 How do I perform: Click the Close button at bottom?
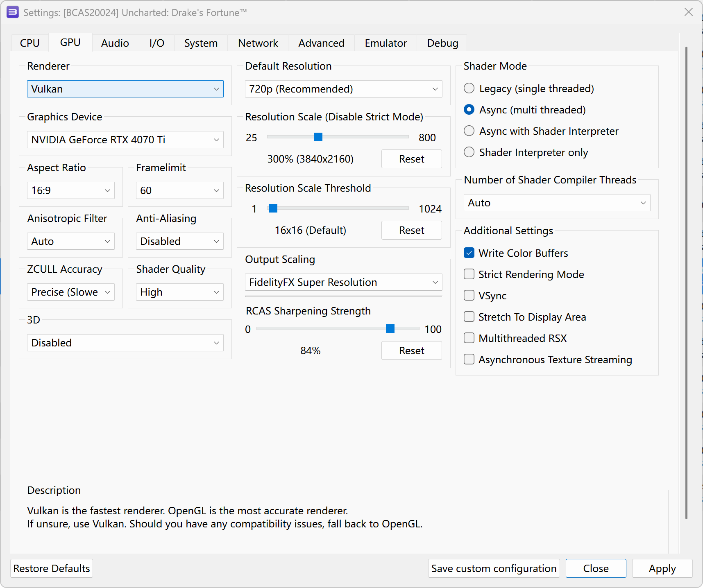click(x=596, y=568)
